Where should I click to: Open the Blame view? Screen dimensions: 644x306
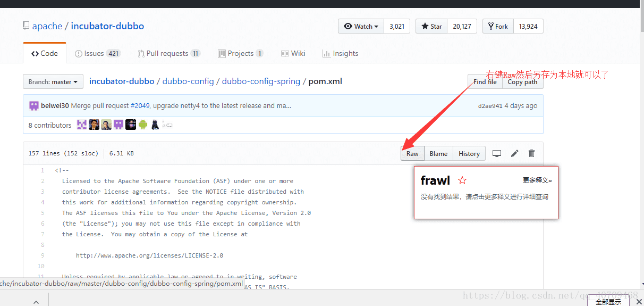tap(438, 153)
